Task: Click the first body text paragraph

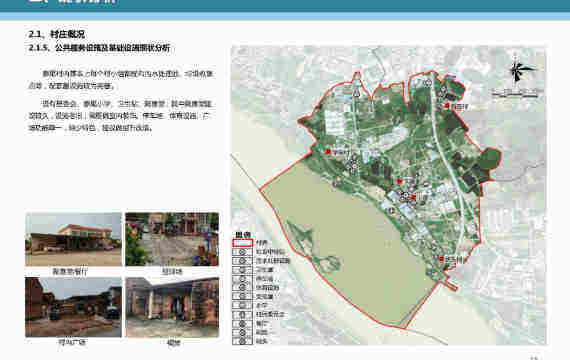Action: (x=122, y=80)
